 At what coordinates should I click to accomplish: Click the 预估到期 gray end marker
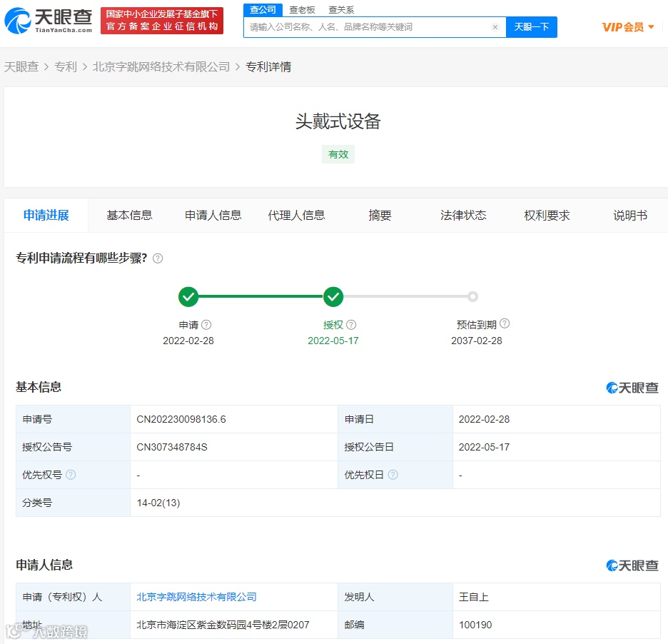coord(472,296)
